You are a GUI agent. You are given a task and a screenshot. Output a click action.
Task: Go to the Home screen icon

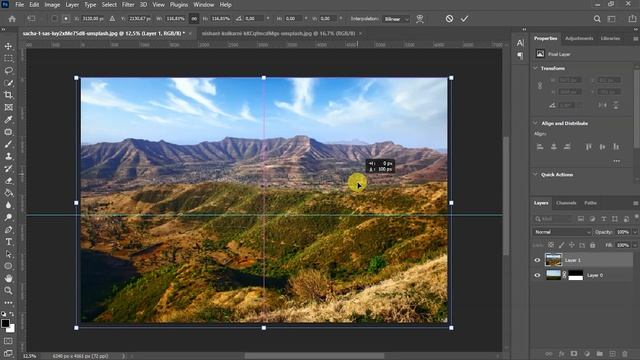click(x=12, y=19)
